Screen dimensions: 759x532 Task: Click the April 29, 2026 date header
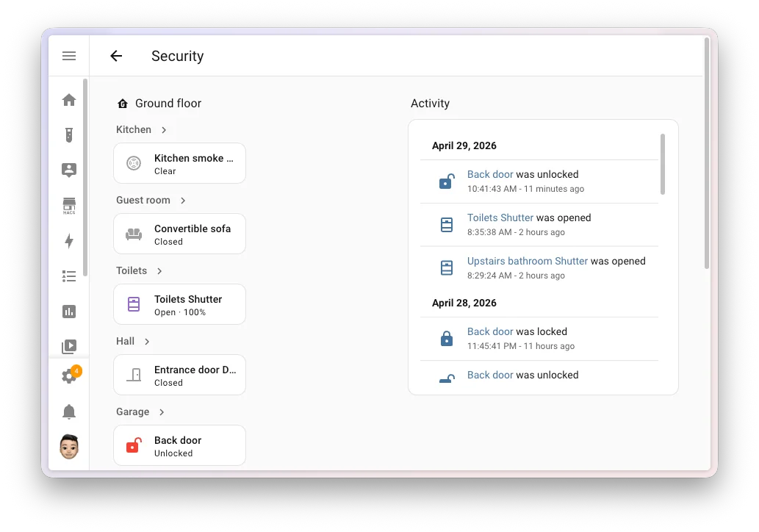coord(464,145)
